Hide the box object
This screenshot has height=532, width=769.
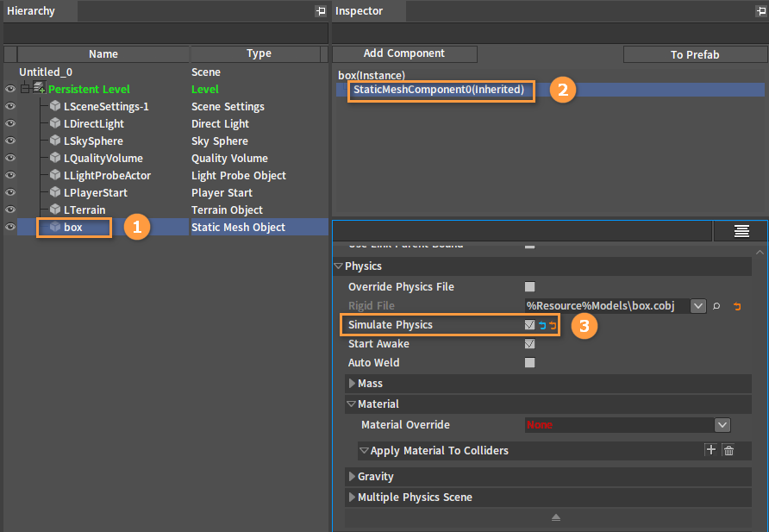(10, 227)
